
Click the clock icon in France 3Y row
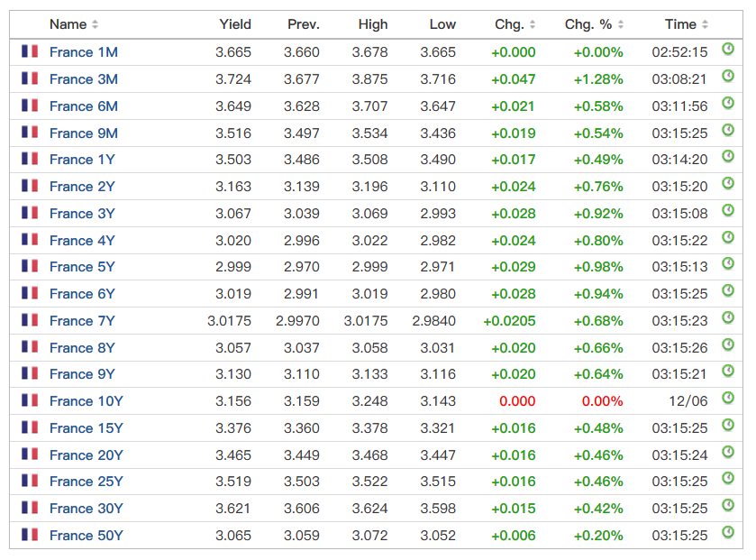tap(728, 210)
